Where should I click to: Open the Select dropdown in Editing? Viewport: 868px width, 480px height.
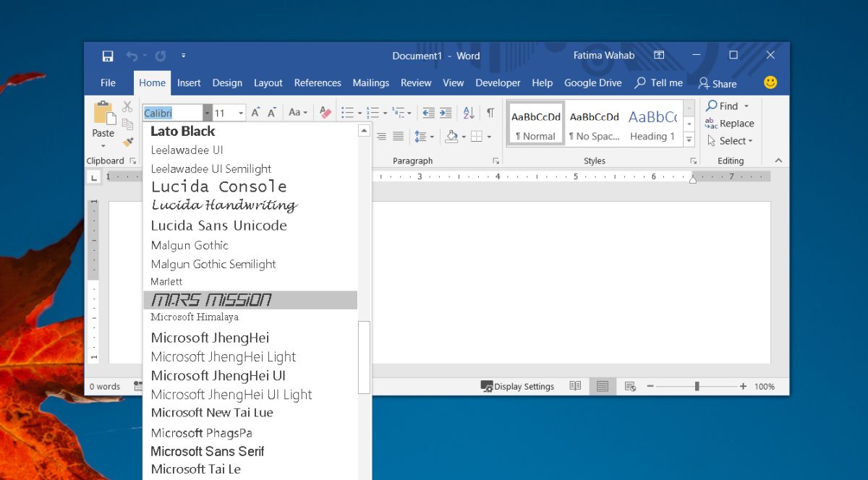730,141
